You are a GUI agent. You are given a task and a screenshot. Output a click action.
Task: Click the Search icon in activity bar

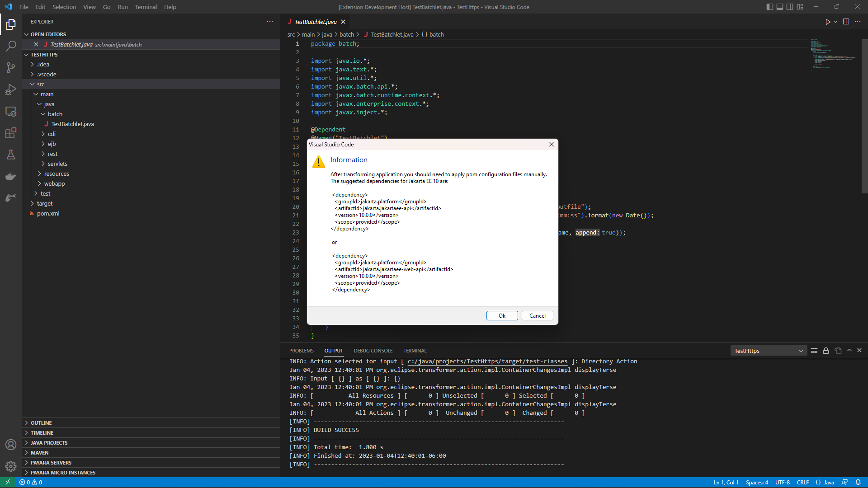(x=11, y=46)
